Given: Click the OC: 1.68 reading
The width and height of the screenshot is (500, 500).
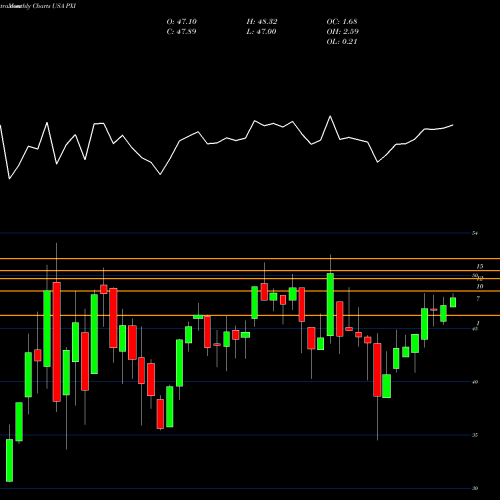Looking at the screenshot, I should (x=342, y=22).
